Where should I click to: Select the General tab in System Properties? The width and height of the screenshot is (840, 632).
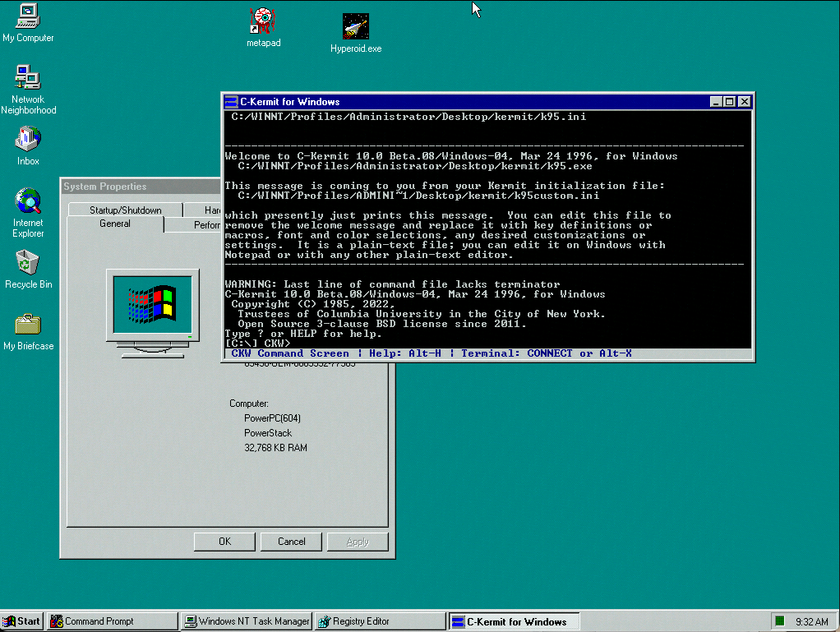click(115, 224)
